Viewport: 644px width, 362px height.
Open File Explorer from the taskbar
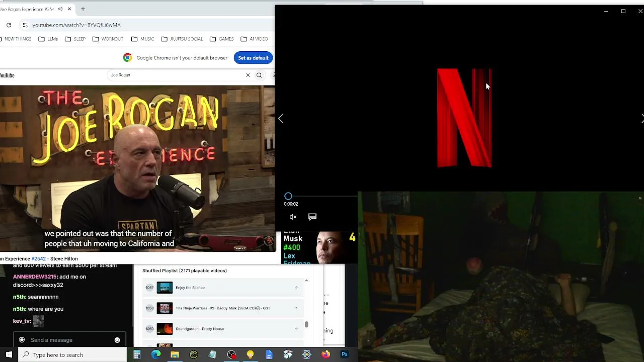(175, 354)
